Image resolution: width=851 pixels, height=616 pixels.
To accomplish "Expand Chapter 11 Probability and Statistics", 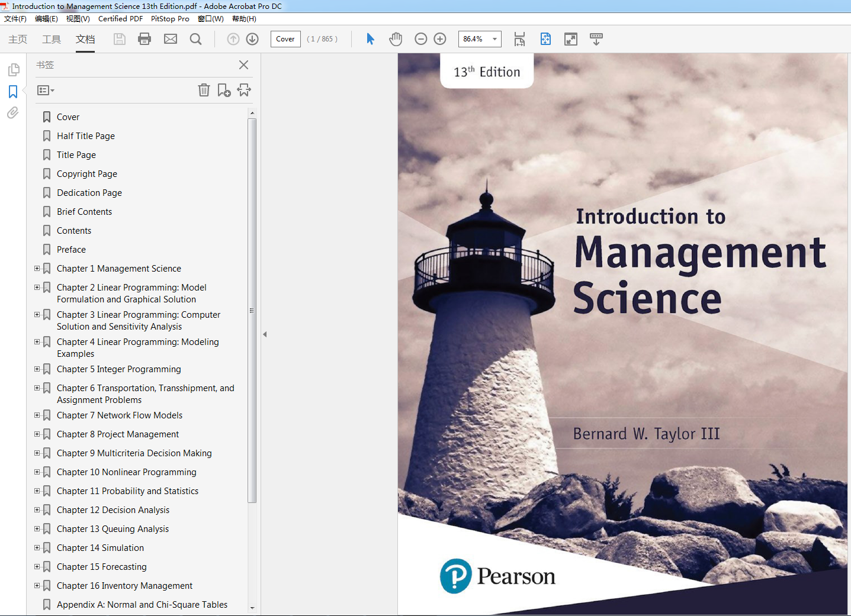I will click(37, 491).
